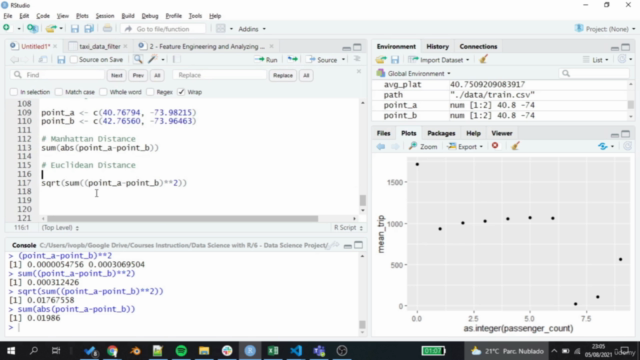
Task: Open Excel from the taskbar
Action: tap(273, 351)
